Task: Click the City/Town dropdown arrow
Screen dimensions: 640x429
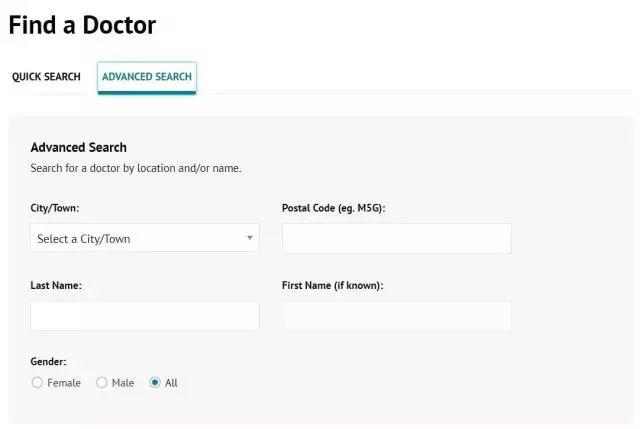Action: point(249,238)
